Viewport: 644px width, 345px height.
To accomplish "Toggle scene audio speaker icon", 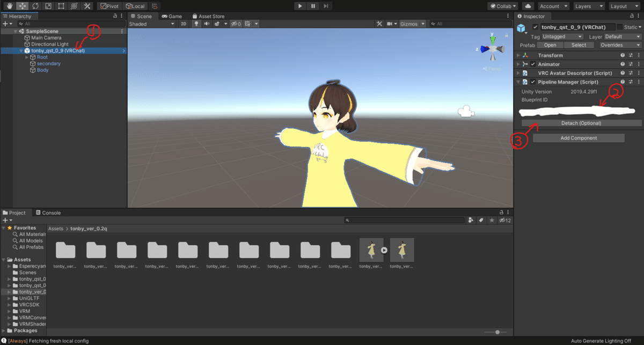I will point(207,24).
